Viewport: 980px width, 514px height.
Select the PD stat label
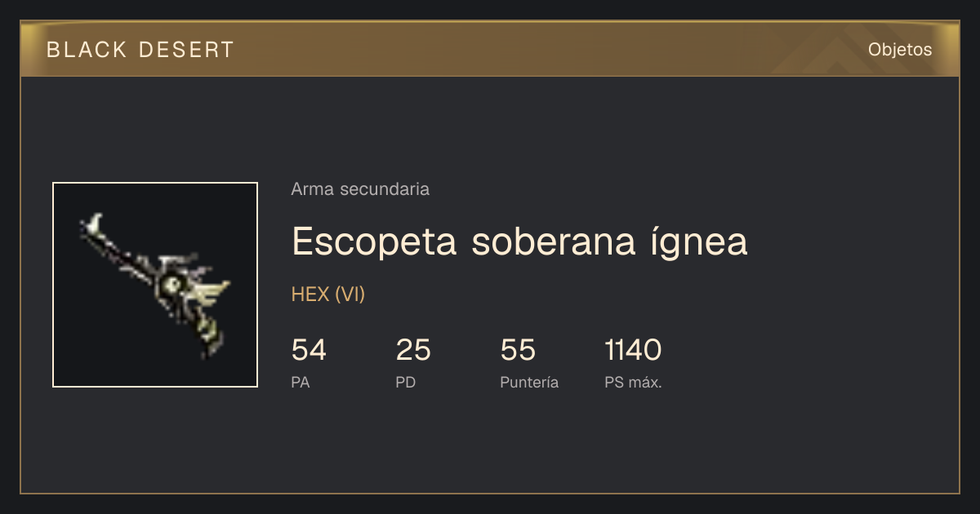click(x=406, y=383)
